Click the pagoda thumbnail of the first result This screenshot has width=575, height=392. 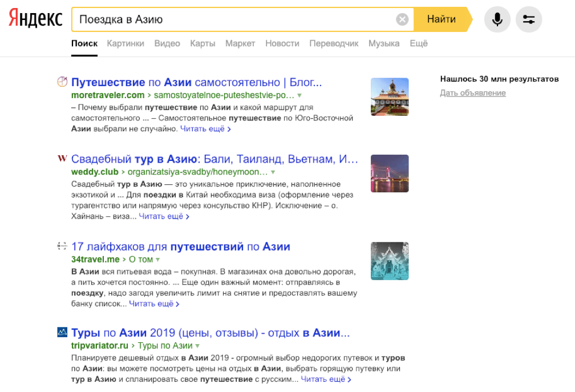390,96
